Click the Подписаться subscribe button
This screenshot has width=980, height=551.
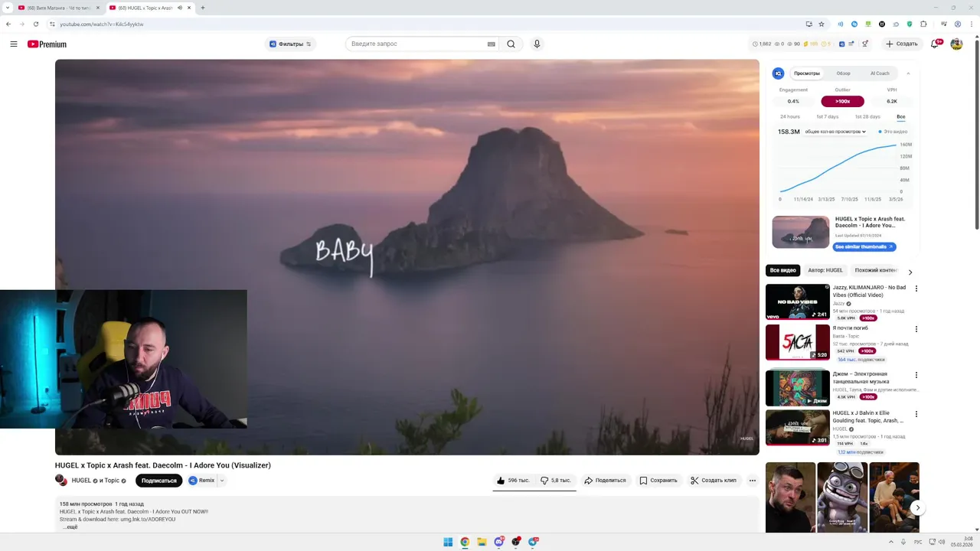[159, 481]
